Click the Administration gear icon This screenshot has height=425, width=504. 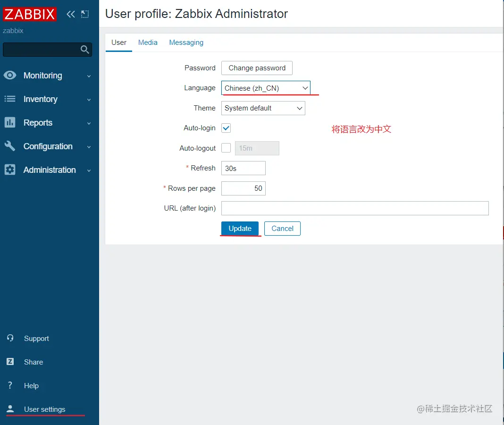point(10,170)
